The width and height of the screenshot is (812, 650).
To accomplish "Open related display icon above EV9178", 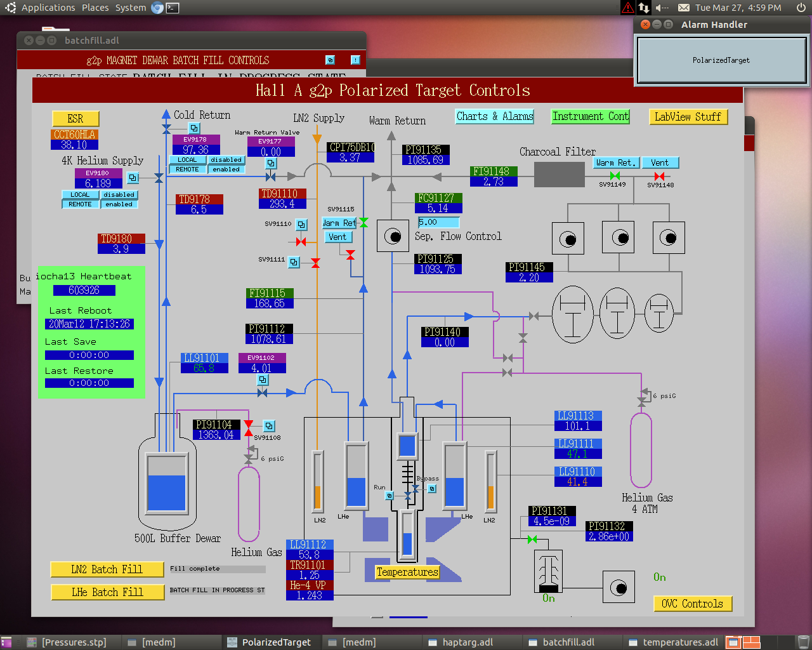I will click(x=195, y=128).
